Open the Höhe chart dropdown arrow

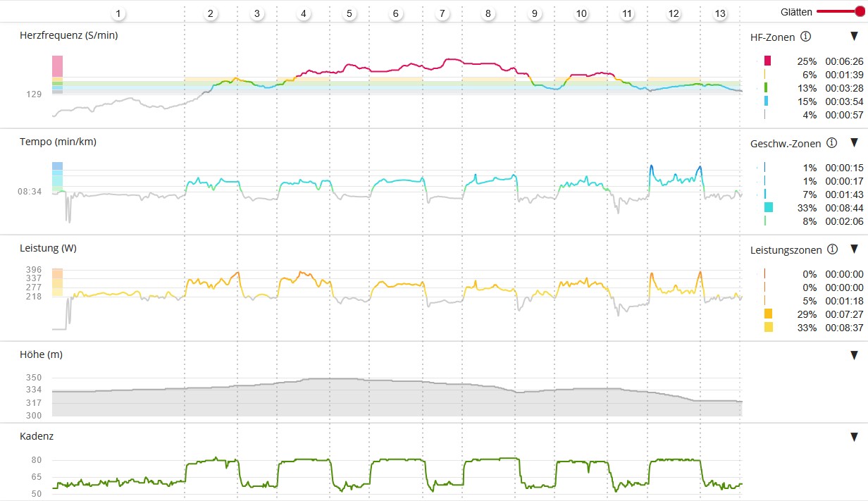(x=854, y=356)
